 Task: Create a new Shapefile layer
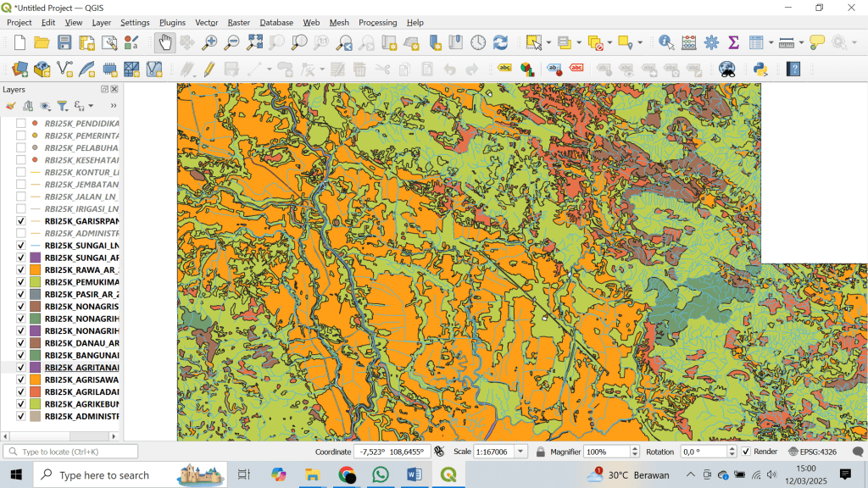64,69
